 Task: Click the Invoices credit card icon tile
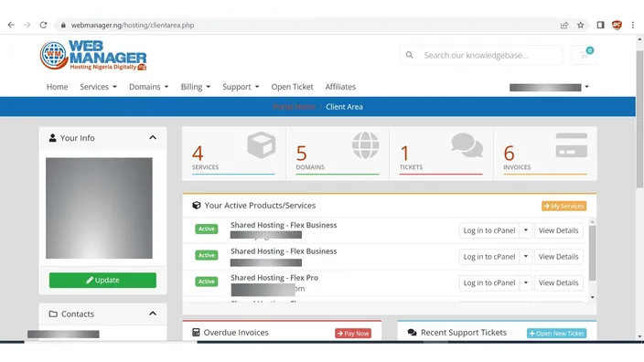572,144
